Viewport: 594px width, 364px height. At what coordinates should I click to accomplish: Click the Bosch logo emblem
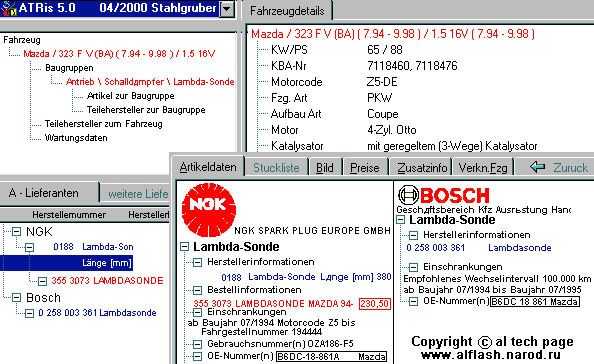[x=408, y=195]
